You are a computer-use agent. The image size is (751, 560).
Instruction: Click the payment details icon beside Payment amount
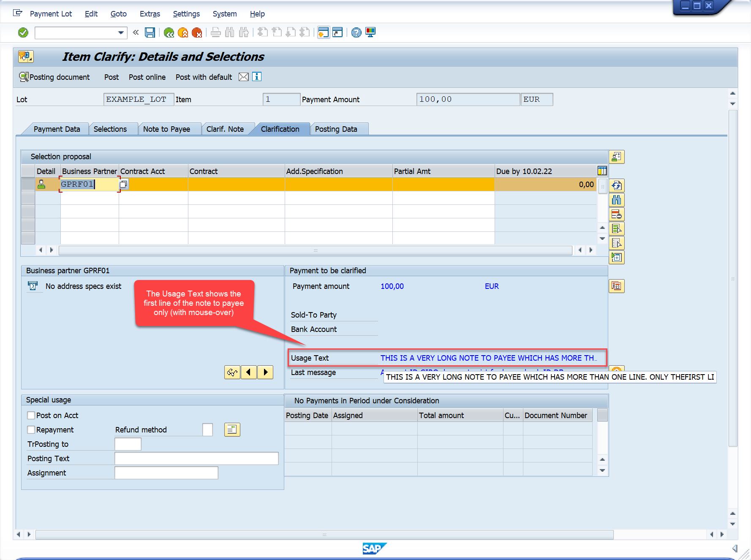tap(617, 286)
